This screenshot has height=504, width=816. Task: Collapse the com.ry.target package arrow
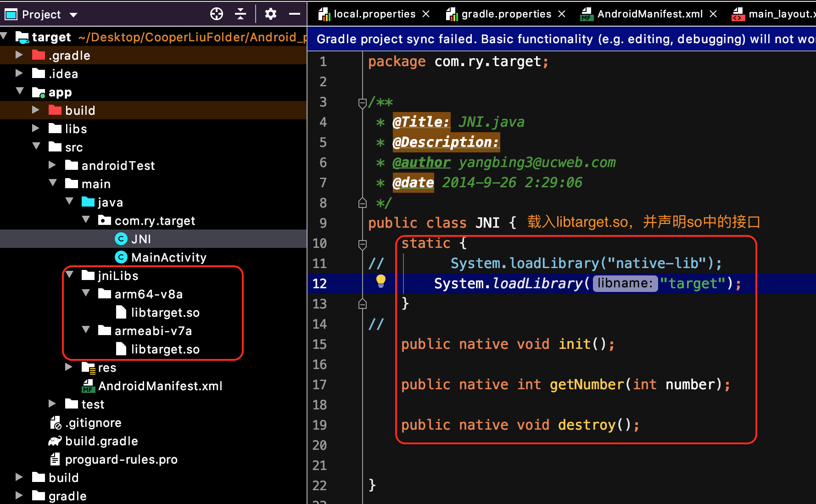[86, 219]
